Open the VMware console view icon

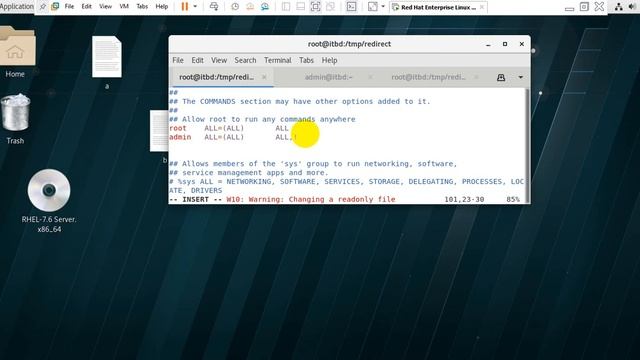[351, 7]
